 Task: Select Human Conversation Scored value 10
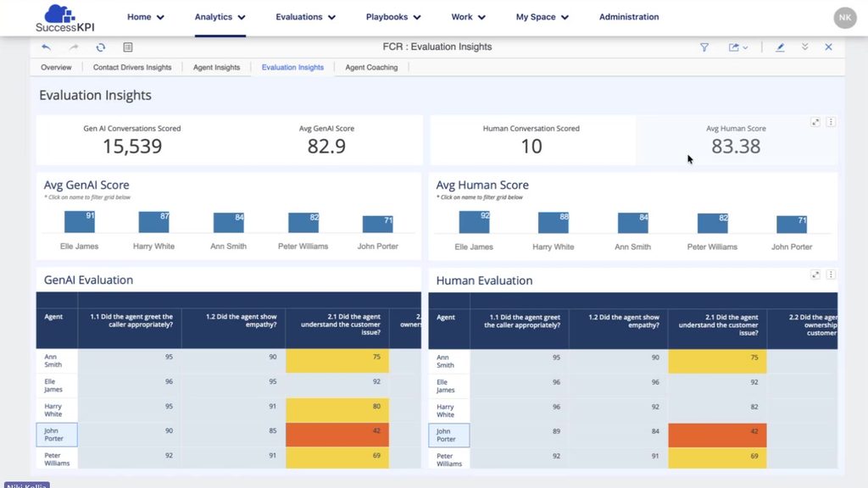(531, 147)
